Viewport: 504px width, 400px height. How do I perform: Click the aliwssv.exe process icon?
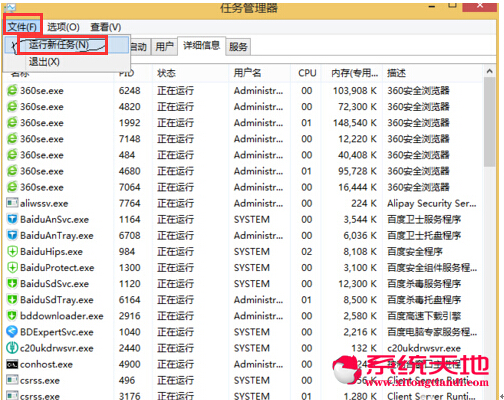pyautogui.click(x=12, y=203)
